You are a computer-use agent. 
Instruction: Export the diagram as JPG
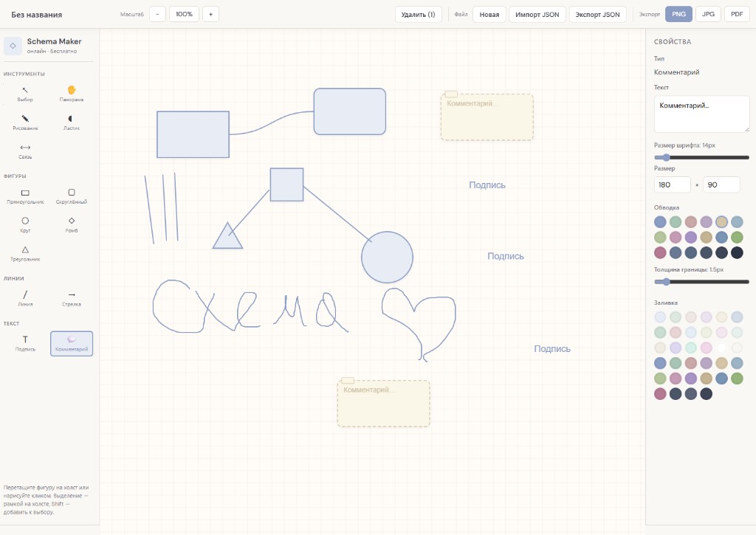click(708, 14)
